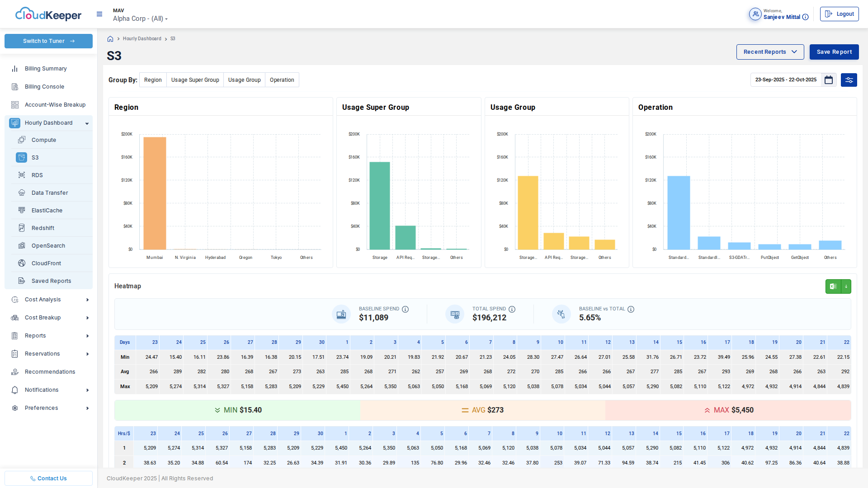This screenshot has width=868, height=488.
Task: Open Recent Reports dropdown
Action: pyautogui.click(x=770, y=52)
